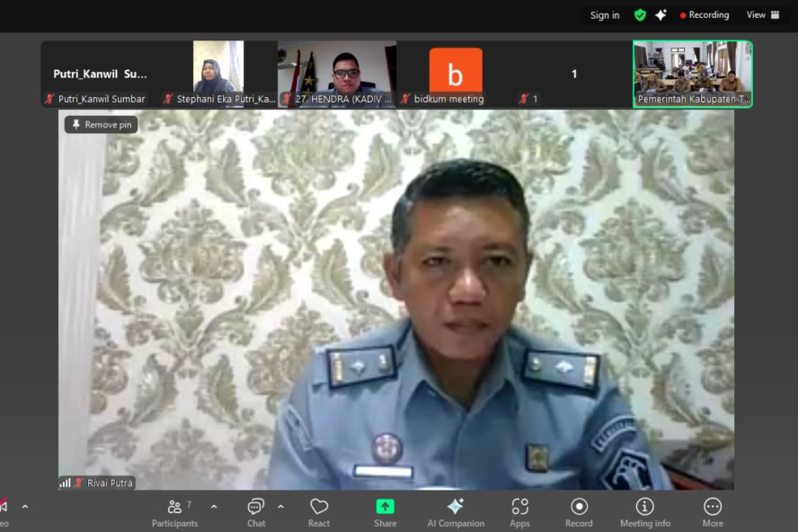Launch AI Companion from the bottom toolbar
Viewport: 798px width, 532px height.
pos(456,512)
